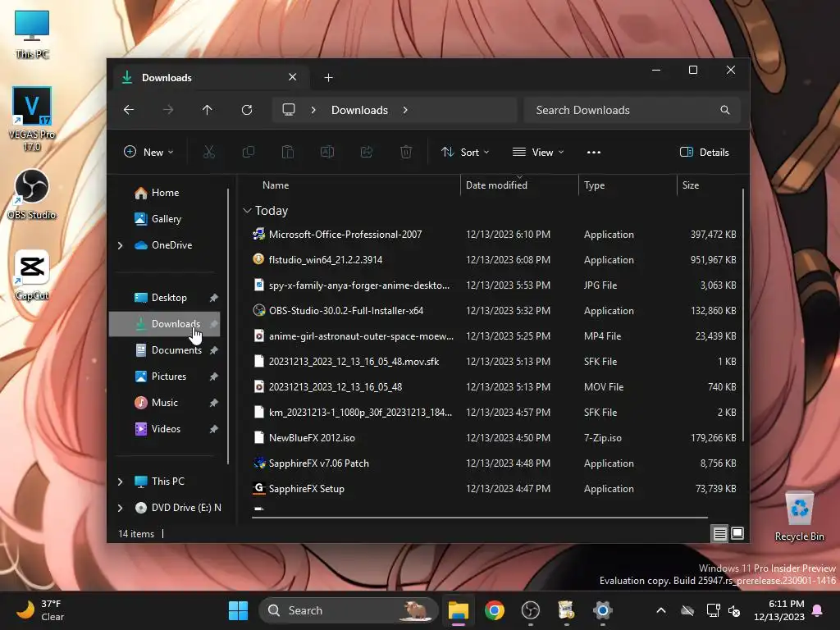This screenshot has height=630, width=840.
Task: Unpin Music from Quick access
Action: click(x=214, y=403)
